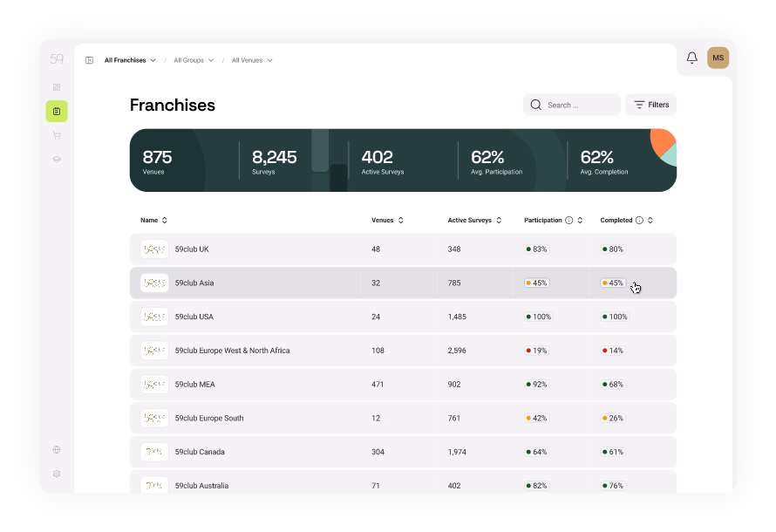This screenshot has height=532, width=776.
Task: Click the Participation info icon
Action: [569, 221]
